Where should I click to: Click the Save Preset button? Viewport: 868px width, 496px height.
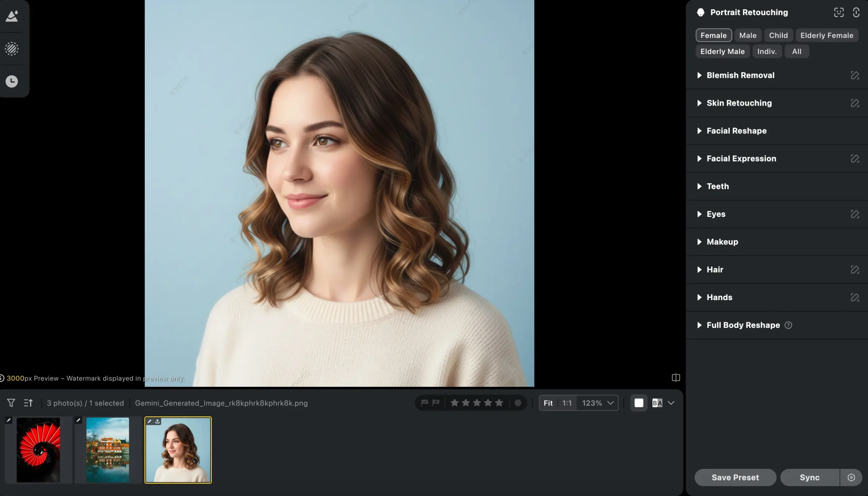click(735, 477)
